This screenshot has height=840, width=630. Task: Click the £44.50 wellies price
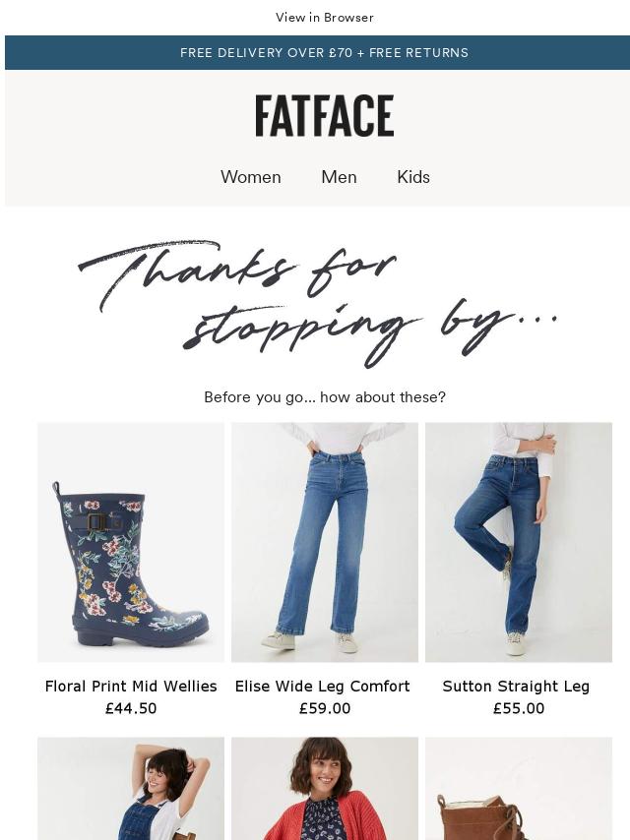131,708
